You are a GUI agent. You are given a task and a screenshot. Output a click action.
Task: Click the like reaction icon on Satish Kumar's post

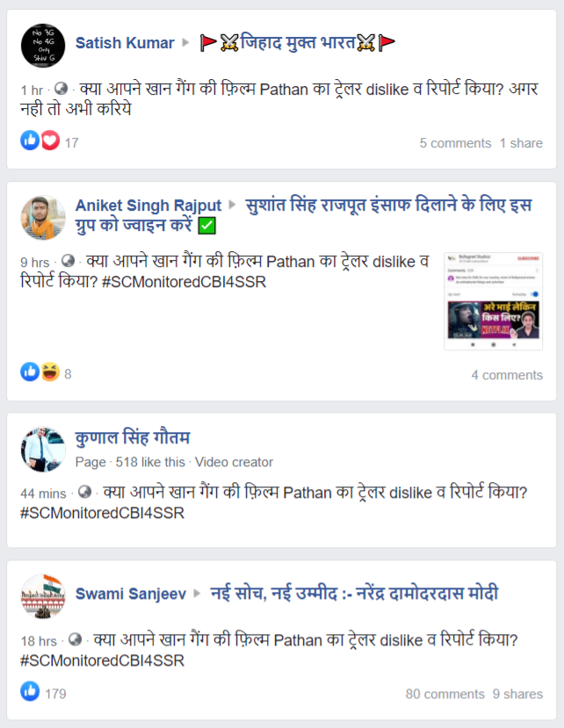[30, 140]
